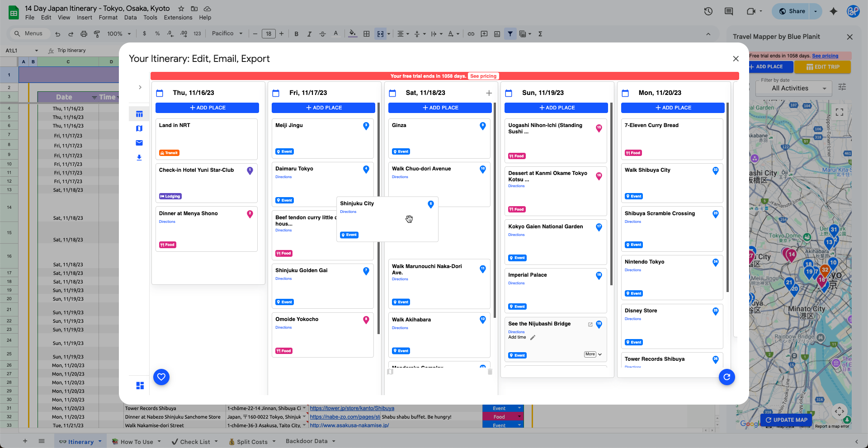The height and width of the screenshot is (448, 868).
Task: Toggle the filter icon in the toolbar
Action: click(510, 33)
